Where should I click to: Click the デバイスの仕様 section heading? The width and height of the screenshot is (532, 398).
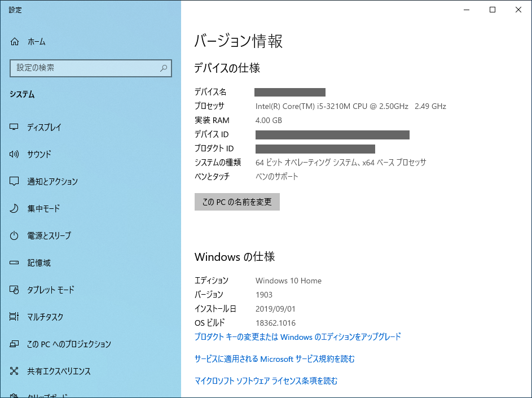point(227,68)
